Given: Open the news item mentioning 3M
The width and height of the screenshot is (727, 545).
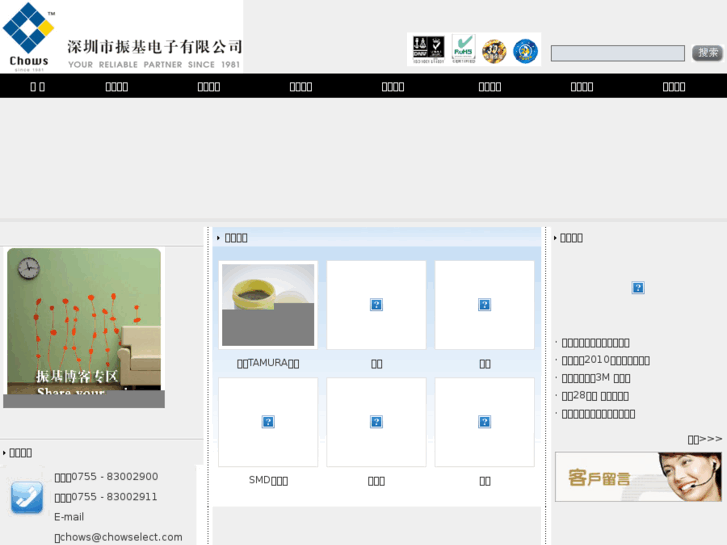Looking at the screenshot, I should pos(596,378).
